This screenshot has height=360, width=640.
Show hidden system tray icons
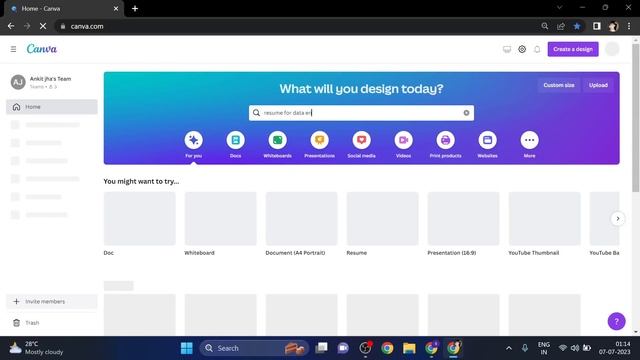509,348
